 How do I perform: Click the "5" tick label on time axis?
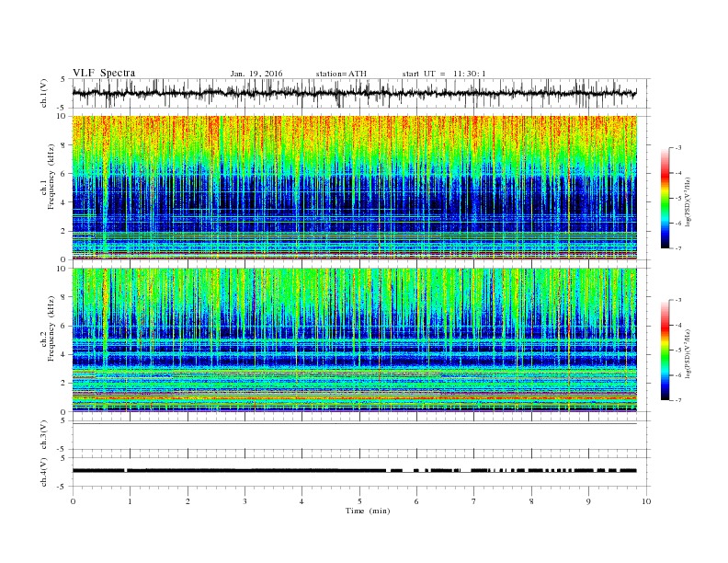coord(359,501)
